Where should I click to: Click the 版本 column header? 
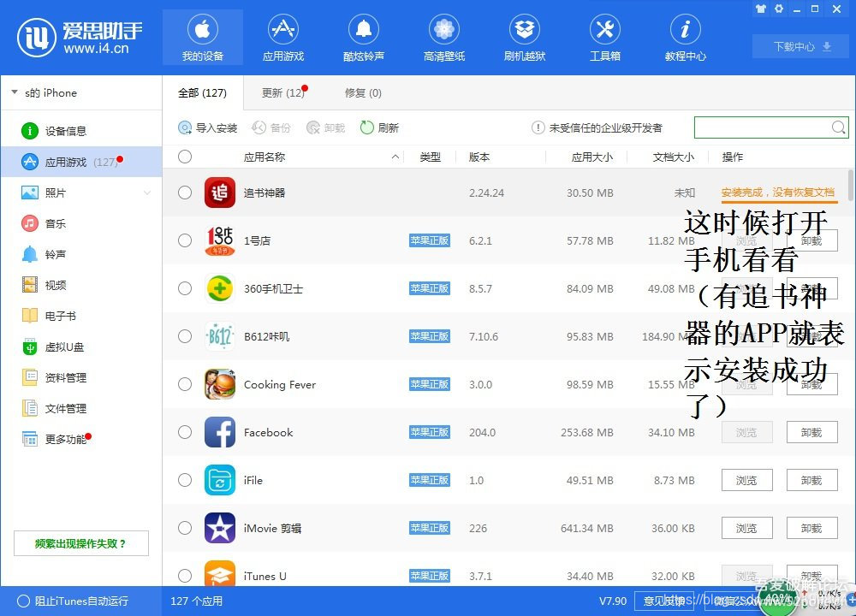pos(479,157)
